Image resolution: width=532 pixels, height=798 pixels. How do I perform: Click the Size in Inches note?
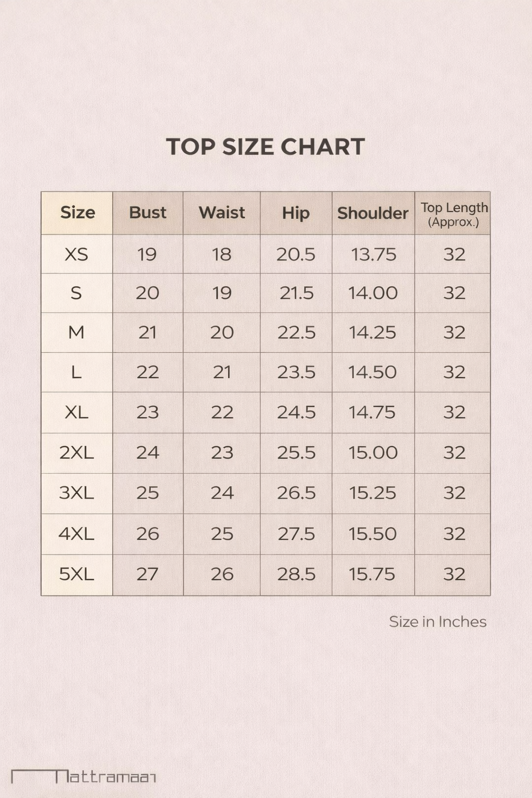437,621
